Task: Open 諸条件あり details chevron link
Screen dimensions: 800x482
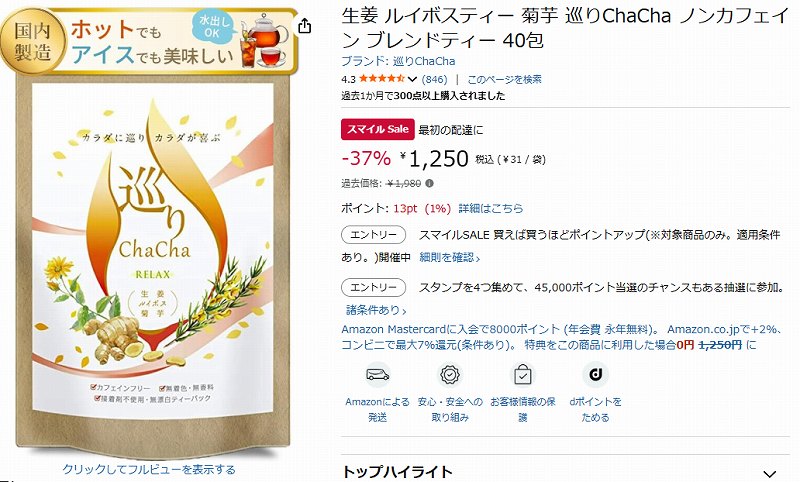Action: click(x=377, y=310)
